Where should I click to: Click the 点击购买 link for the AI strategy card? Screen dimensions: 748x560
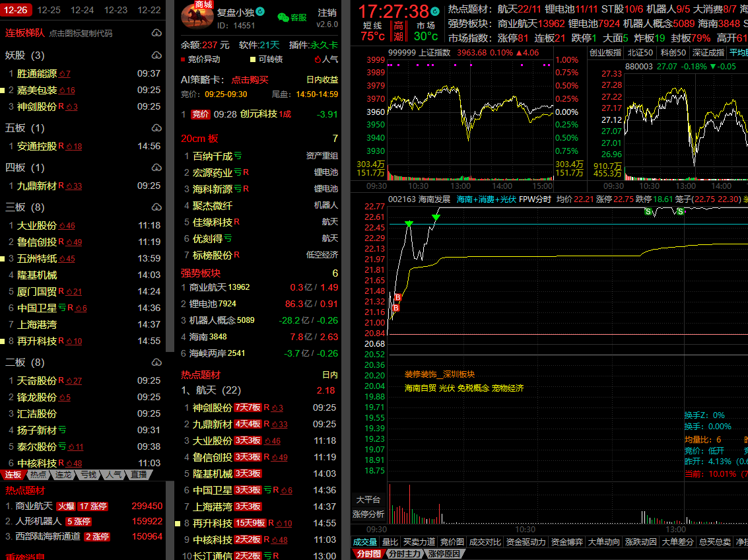(x=250, y=80)
